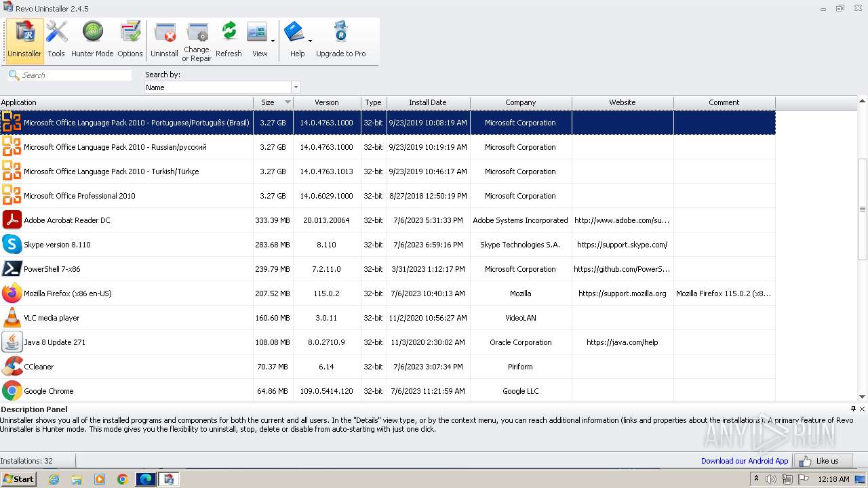Click the 6.14 CCleaner version cell

[327, 367]
